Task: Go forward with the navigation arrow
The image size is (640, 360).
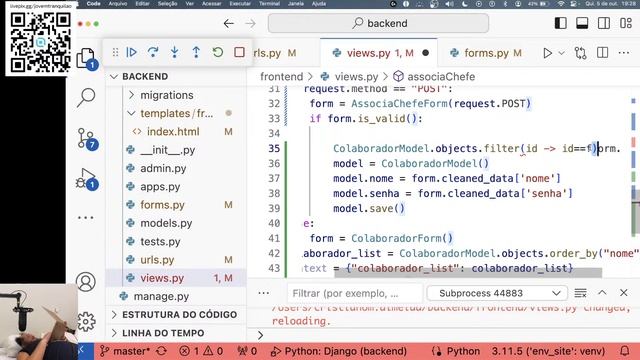Action: point(251,23)
